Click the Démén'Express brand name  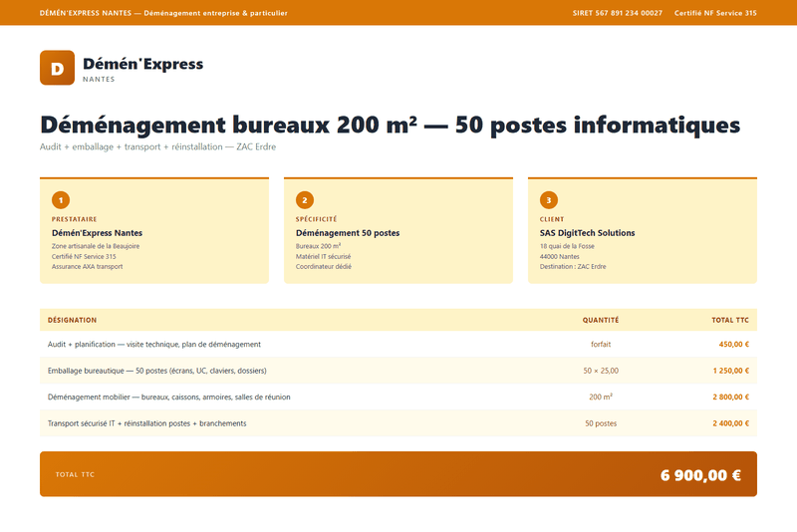(142, 64)
